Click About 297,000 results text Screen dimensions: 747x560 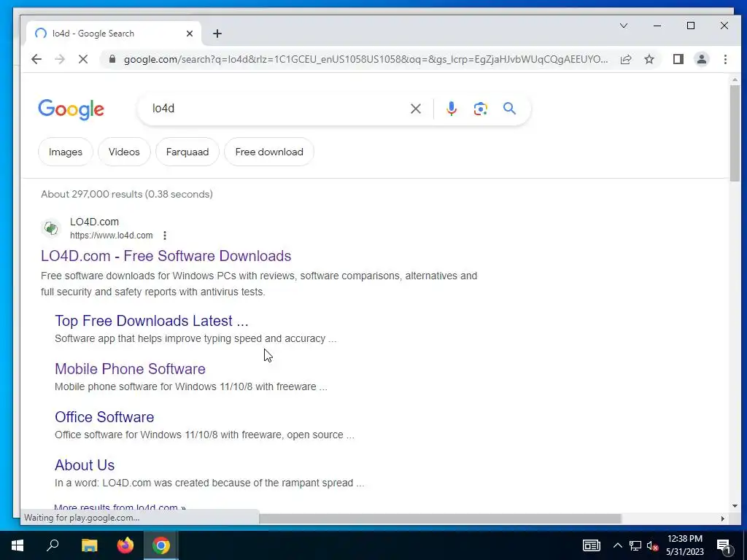[x=127, y=194]
